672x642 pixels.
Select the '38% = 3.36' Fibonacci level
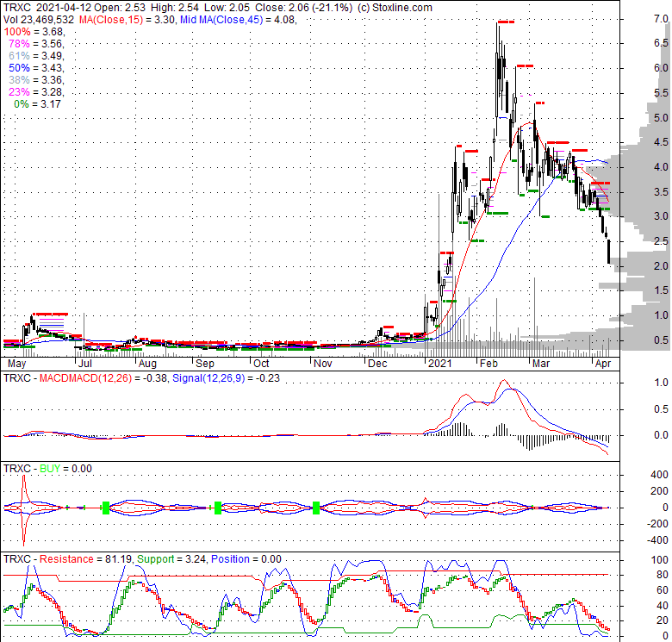click(x=36, y=80)
